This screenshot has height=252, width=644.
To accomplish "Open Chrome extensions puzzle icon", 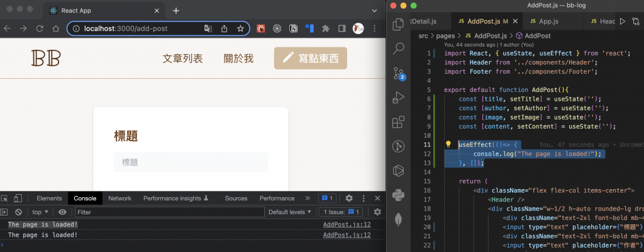I will pos(326,28).
